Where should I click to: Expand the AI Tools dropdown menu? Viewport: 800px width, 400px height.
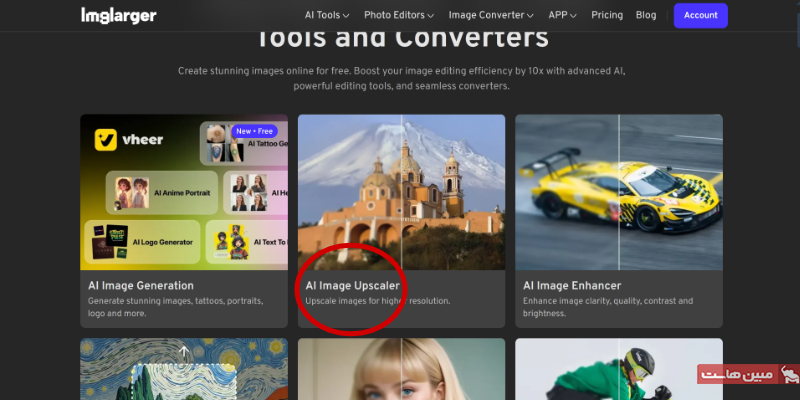click(x=328, y=15)
